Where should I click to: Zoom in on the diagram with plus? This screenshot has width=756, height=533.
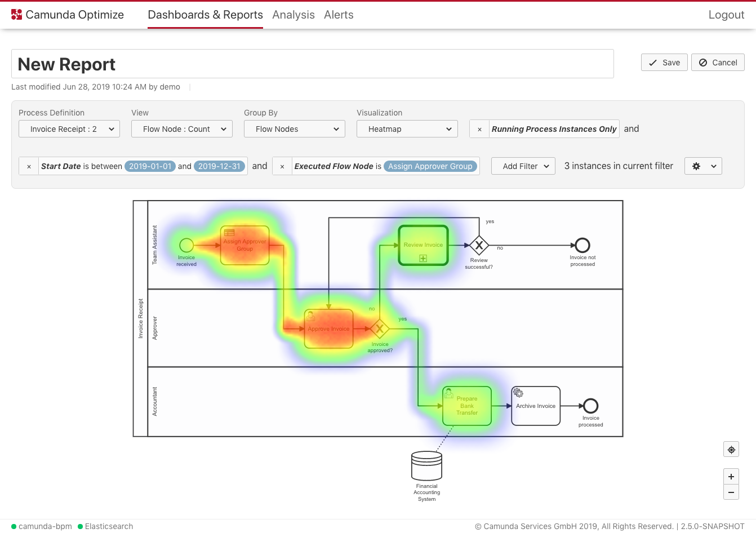click(731, 476)
